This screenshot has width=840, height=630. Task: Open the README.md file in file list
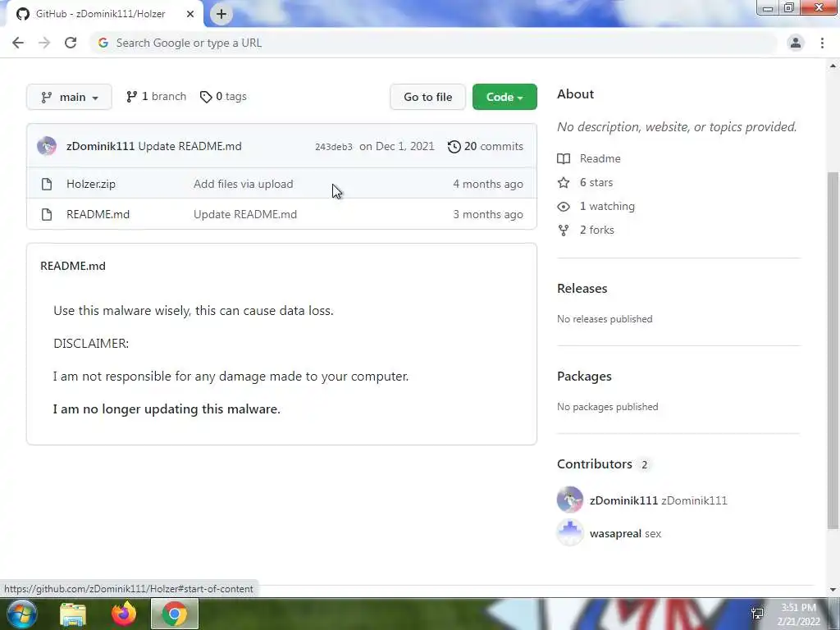[x=98, y=214]
